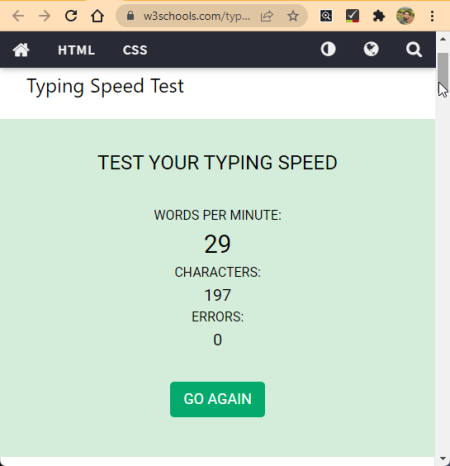Share this page via address bar icon
The height and width of the screenshot is (466, 450).
[267, 16]
